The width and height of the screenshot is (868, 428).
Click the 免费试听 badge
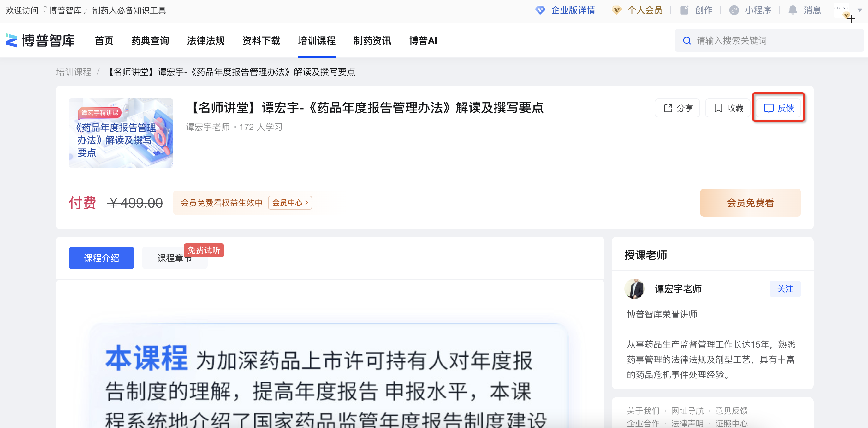204,250
